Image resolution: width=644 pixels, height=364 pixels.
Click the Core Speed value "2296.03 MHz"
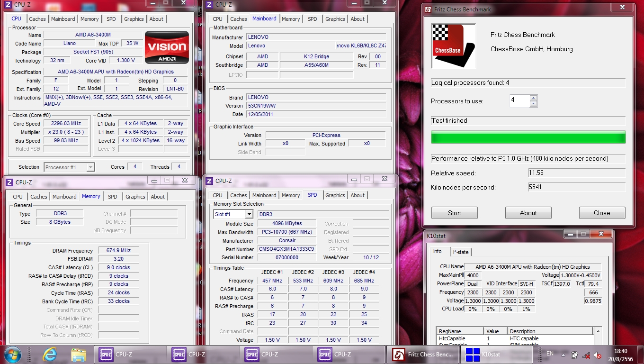pos(66,124)
